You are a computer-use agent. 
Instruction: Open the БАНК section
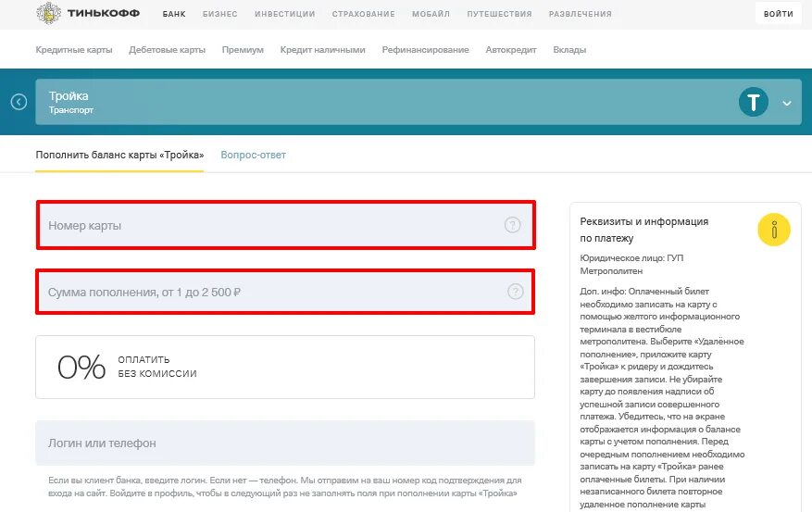(x=174, y=14)
